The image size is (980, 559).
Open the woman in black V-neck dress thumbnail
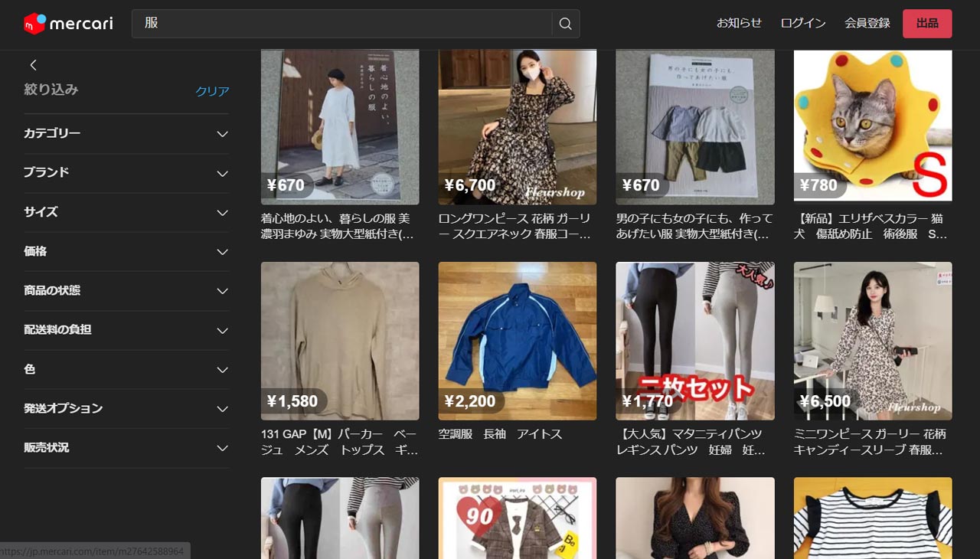pyautogui.click(x=695, y=518)
